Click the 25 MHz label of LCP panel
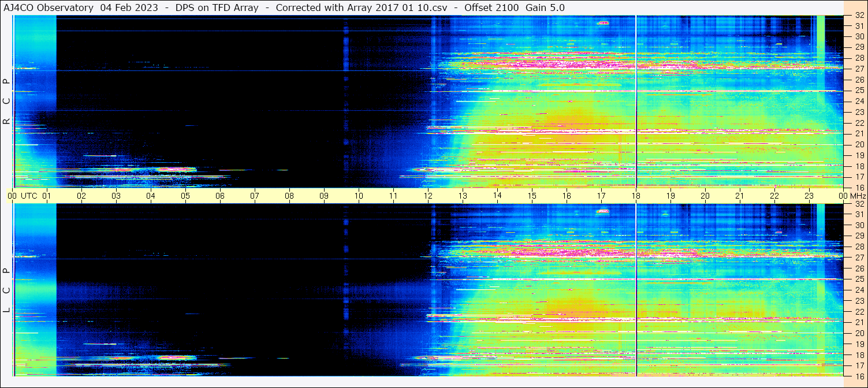Screen dimensions: 868x388 (x=859, y=279)
